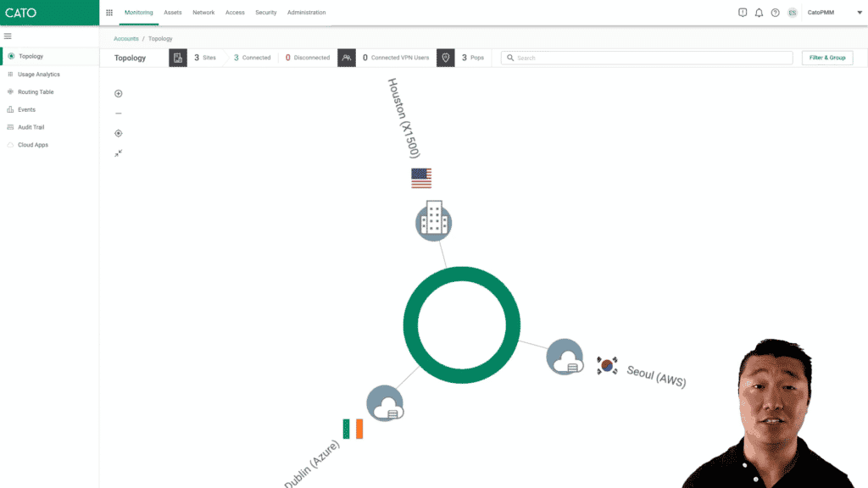
Task: Click the Sites icon in the Topology header
Action: pos(177,57)
